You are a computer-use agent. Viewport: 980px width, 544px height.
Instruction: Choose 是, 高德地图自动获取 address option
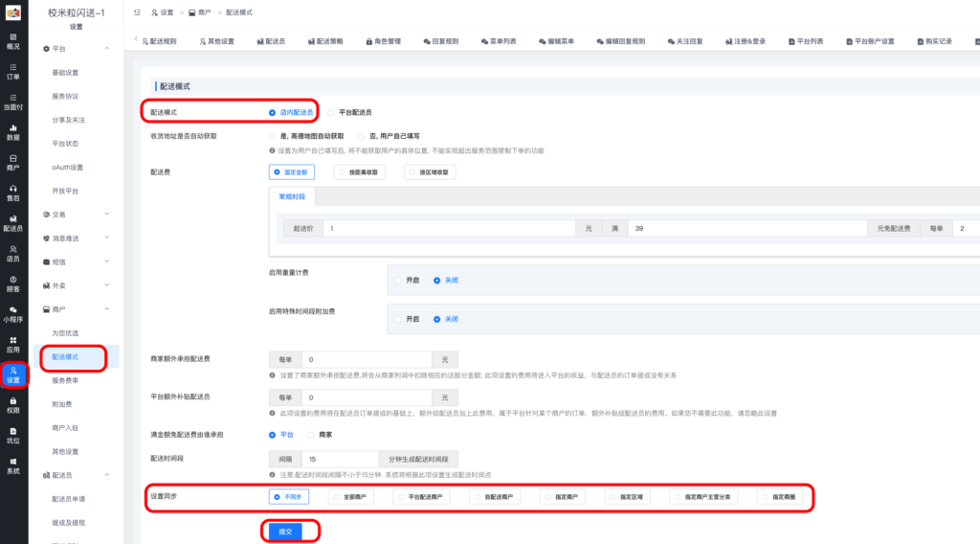click(x=306, y=136)
